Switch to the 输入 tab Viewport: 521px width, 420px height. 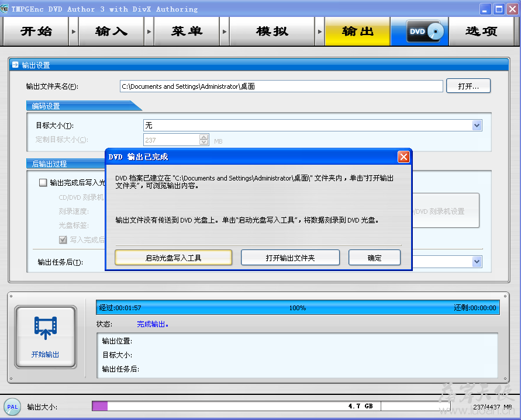(x=111, y=32)
